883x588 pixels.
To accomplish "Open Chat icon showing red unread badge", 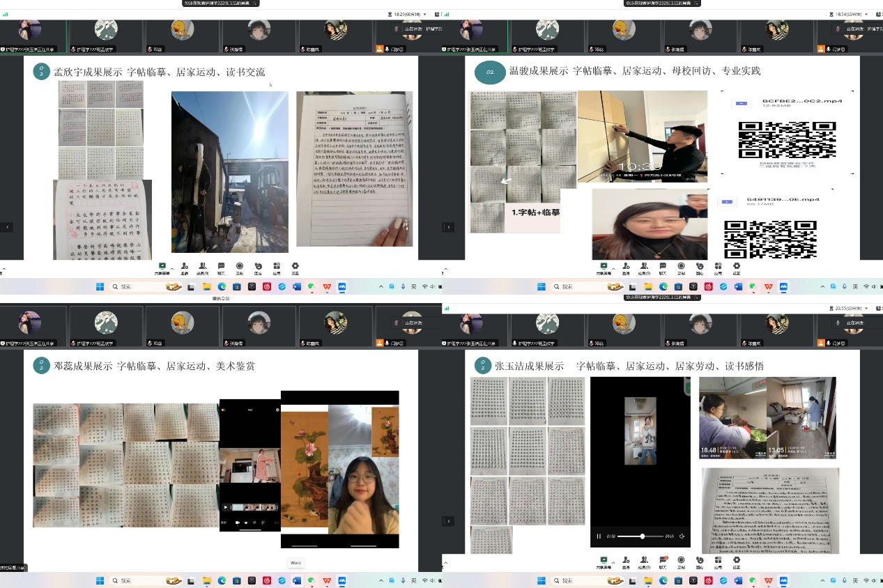I will coord(663,561).
